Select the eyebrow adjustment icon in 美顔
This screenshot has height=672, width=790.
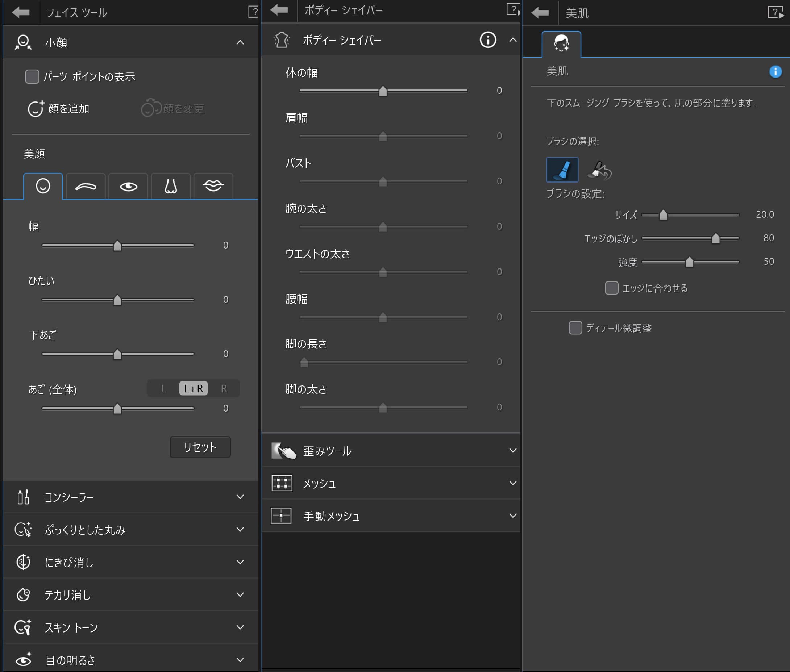pyautogui.click(x=86, y=186)
